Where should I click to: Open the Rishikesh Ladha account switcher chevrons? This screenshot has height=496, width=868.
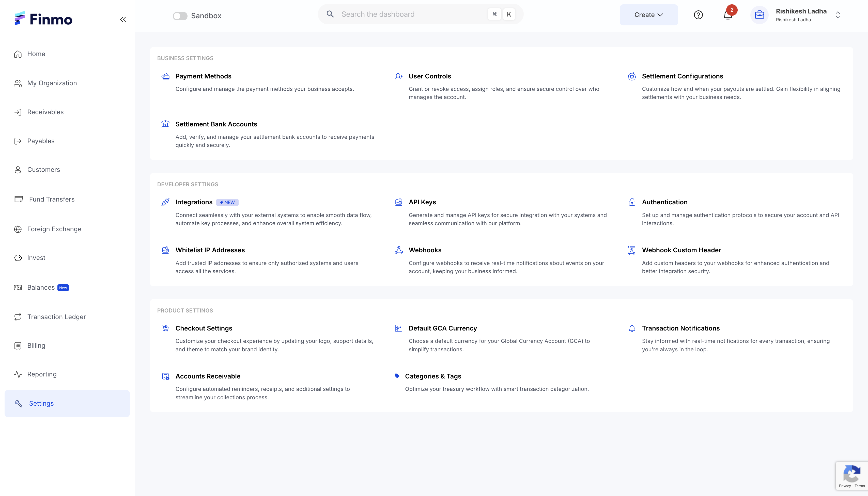tap(838, 15)
